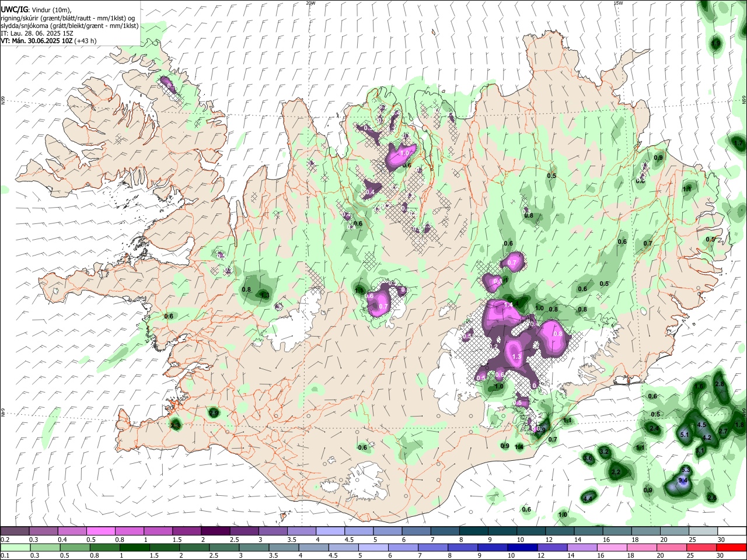Viewport: 747px width, 560px height.
Task: Click the 3.2 precipitation value offshore
Action: (604, 452)
